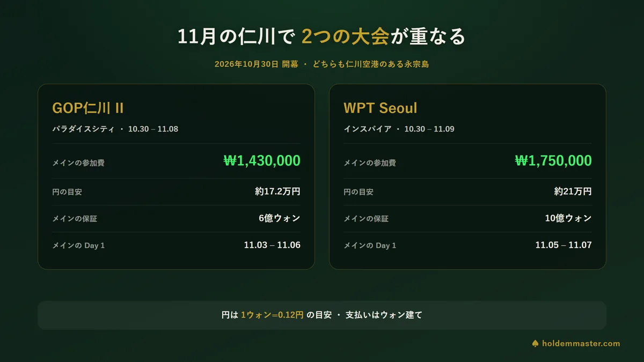Click the headline 2つの大会 highlighted text

coord(345,36)
